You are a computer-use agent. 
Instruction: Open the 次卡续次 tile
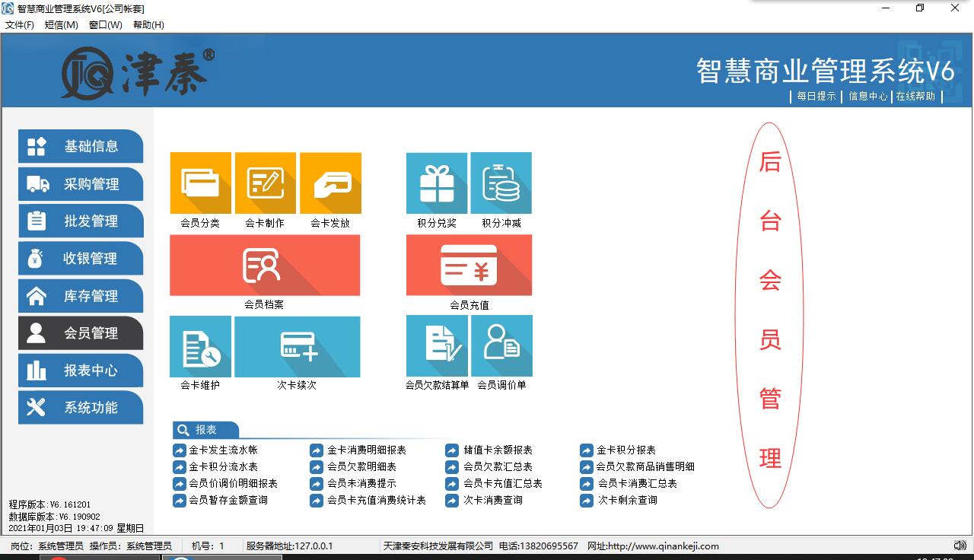297,347
